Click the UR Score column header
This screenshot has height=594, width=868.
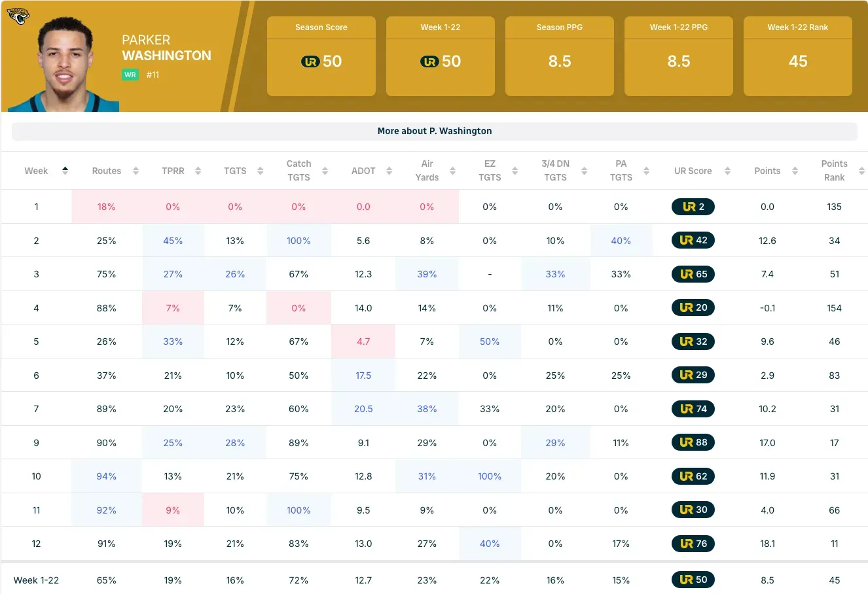(693, 171)
